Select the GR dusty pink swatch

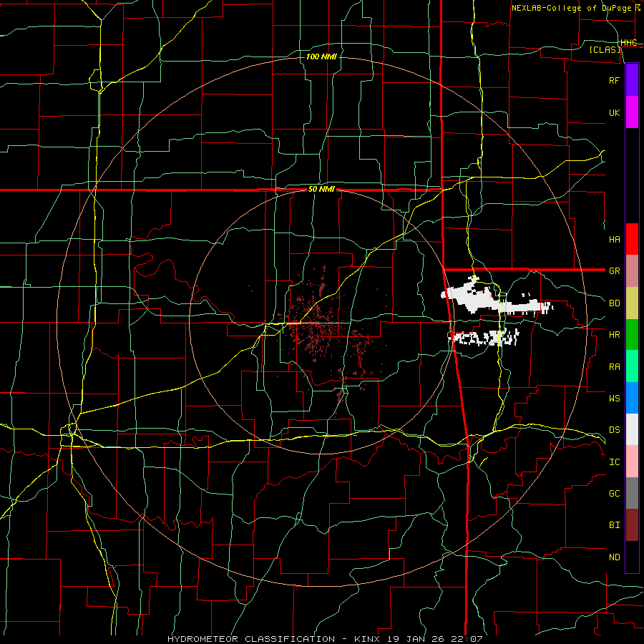(x=632, y=271)
